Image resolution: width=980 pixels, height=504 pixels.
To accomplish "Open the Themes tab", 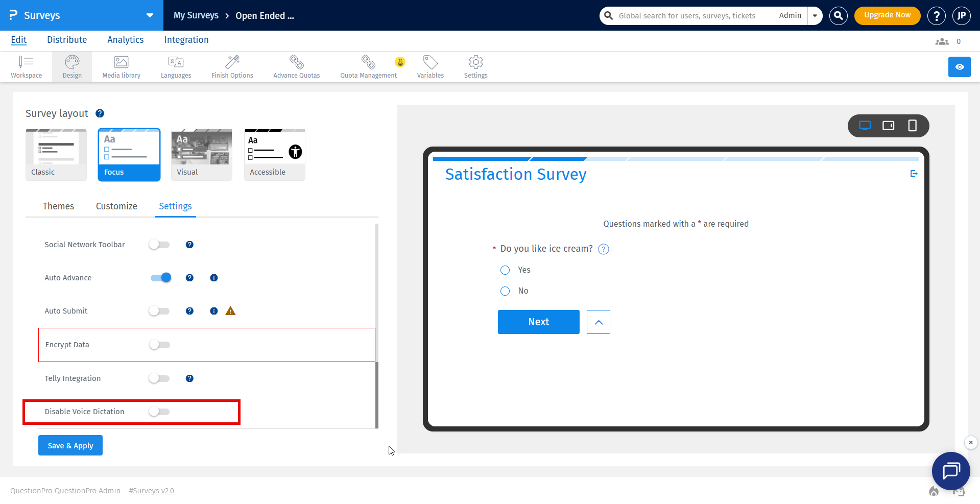I will tap(58, 206).
